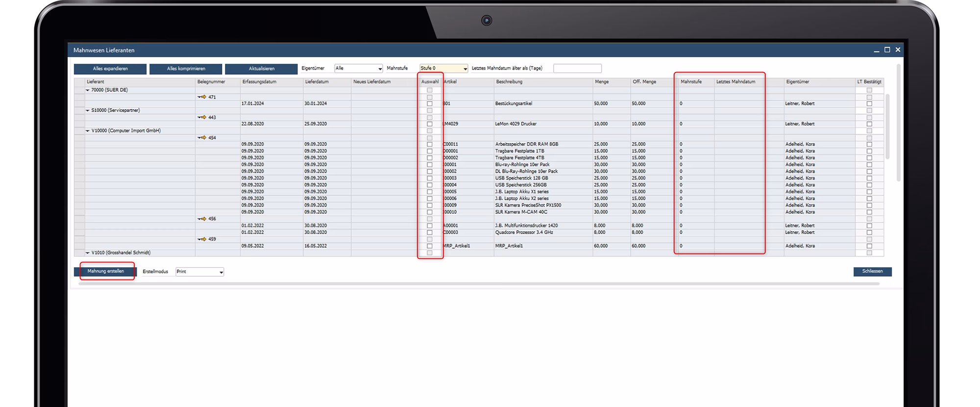Open link arrow for document 459

click(x=202, y=239)
